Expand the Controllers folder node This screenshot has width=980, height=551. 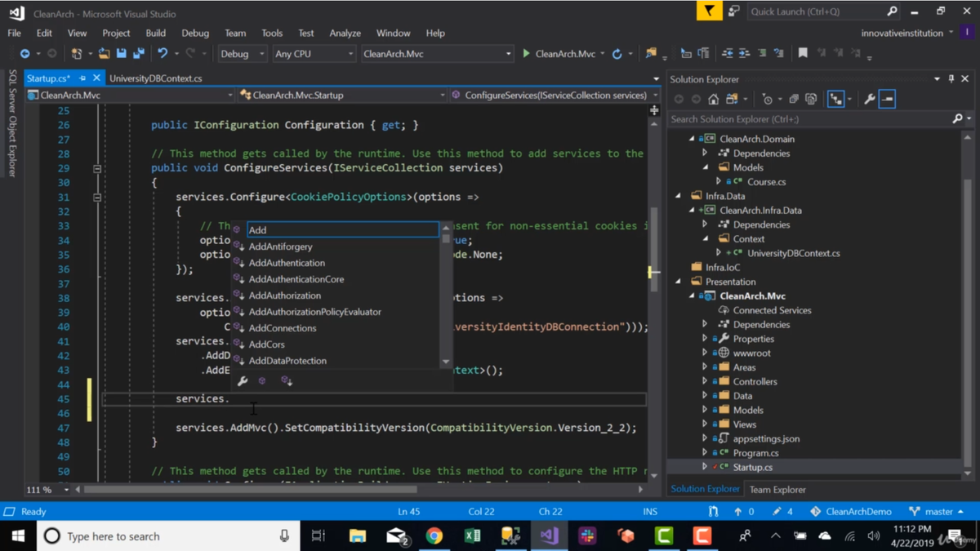click(x=705, y=381)
